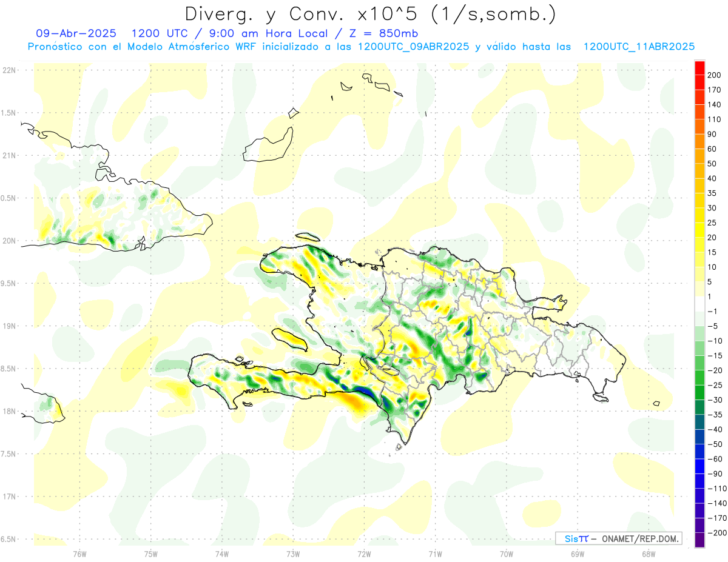This screenshot has width=728, height=562.
Task: Click the latitude label '9.5N'
Action: pos(8,283)
